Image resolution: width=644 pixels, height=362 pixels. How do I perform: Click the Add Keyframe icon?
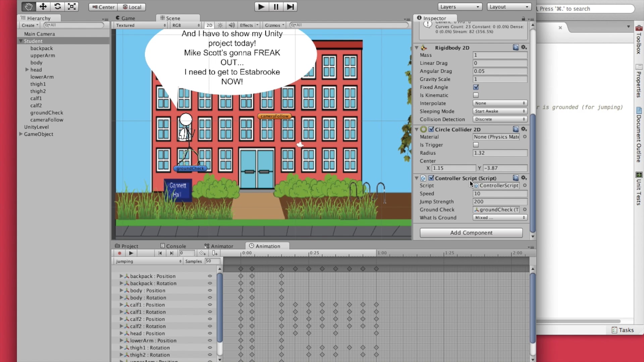[x=203, y=253]
